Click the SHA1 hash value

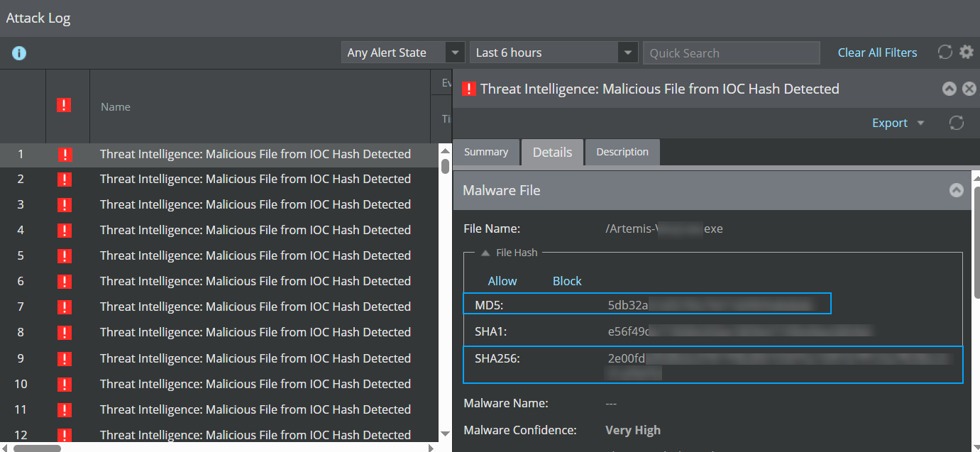(739, 331)
